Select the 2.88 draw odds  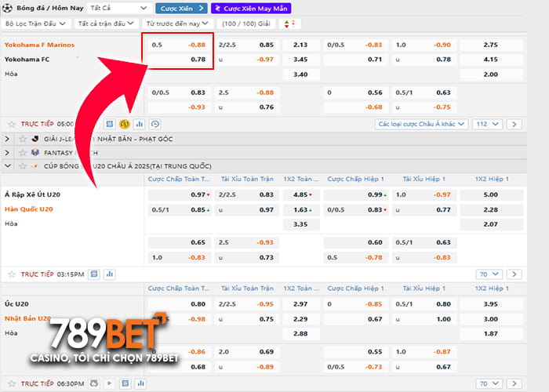[300, 333]
